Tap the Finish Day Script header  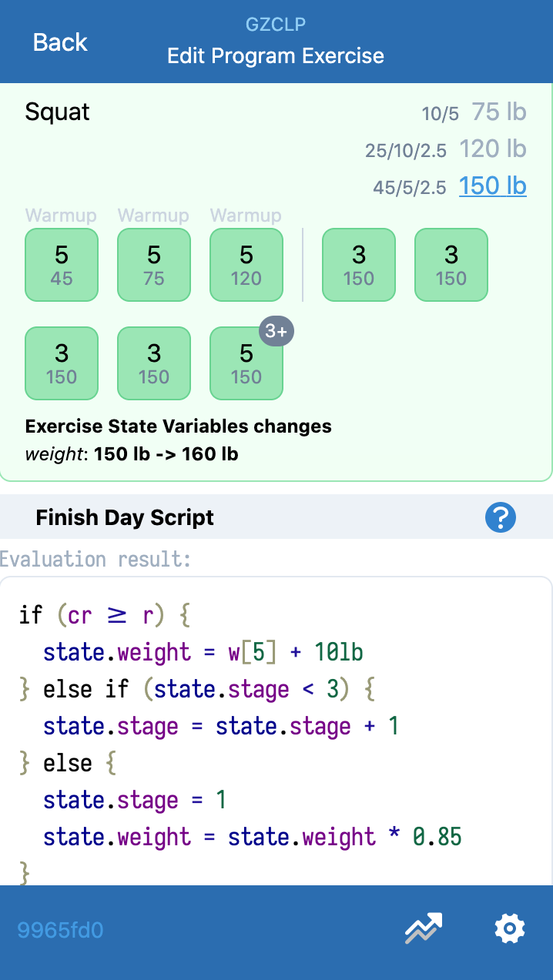click(125, 518)
